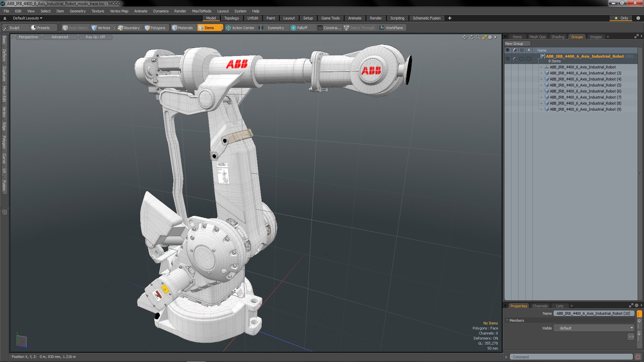
Task: Click the orange record button beside Command
Action: click(x=638, y=357)
